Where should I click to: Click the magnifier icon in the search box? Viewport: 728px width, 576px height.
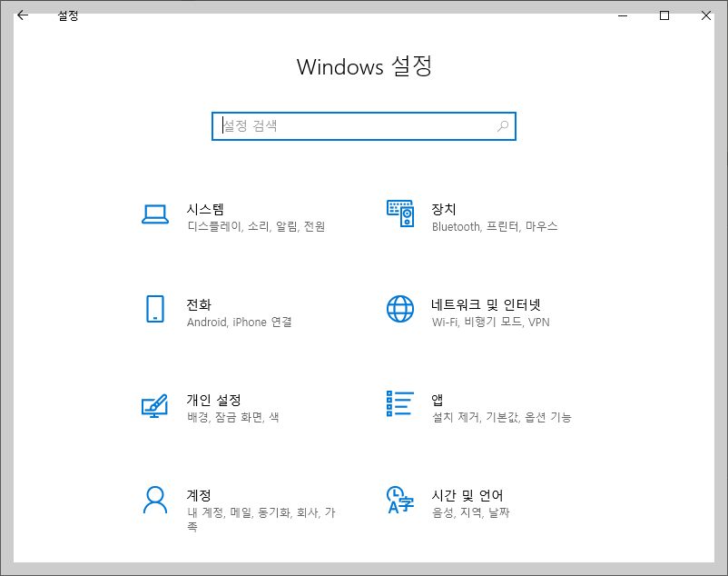[x=503, y=126]
